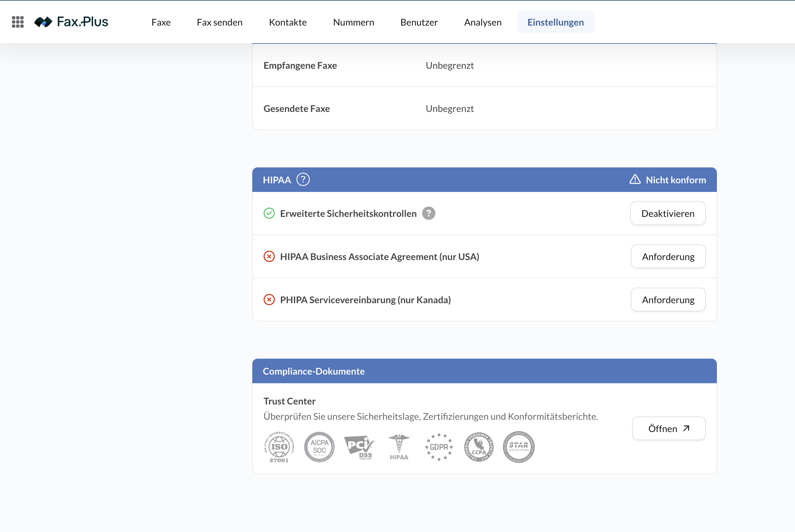The image size is (795, 532).
Task: Open the Analysen page
Action: 483,22
